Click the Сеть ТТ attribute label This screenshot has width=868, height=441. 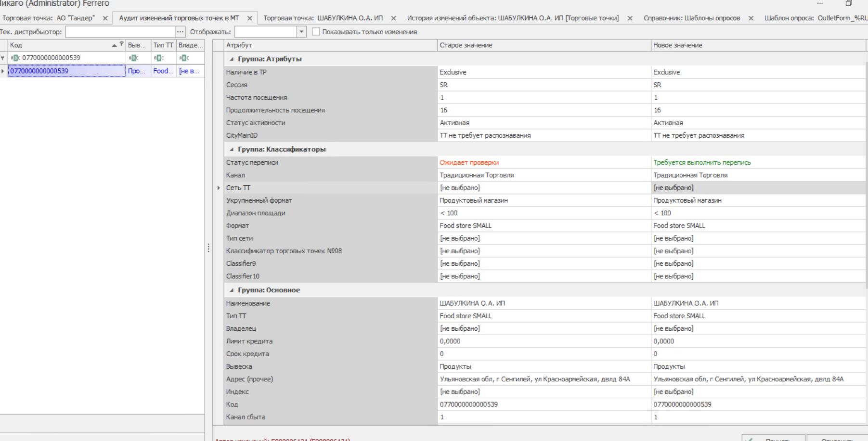click(x=238, y=188)
